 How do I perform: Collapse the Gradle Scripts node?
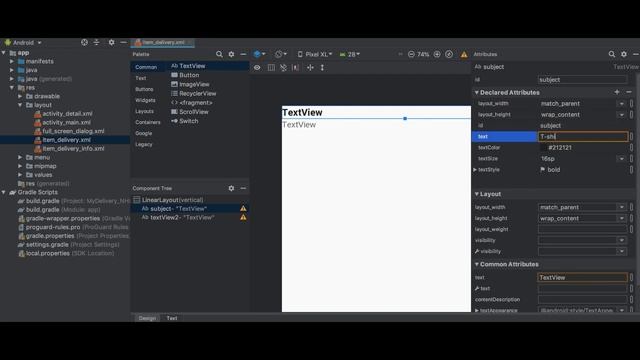click(x=4, y=192)
